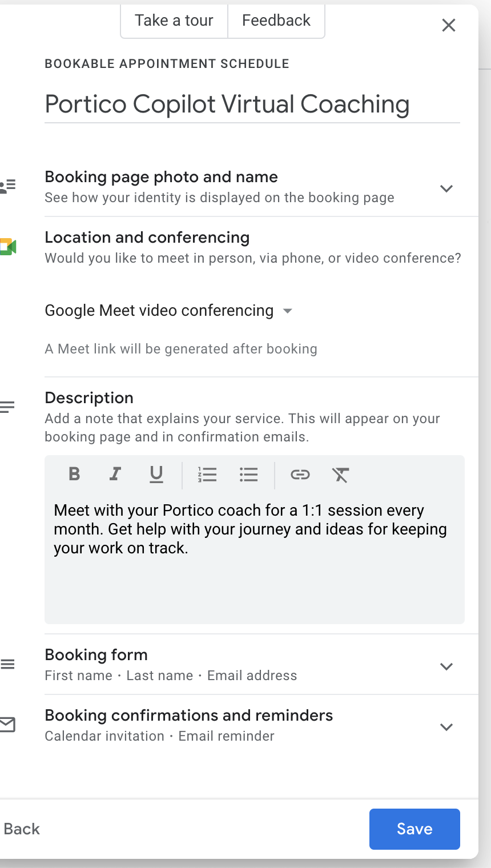The height and width of the screenshot is (868, 491).
Task: Insert a numbered list in description
Action: coord(207,474)
